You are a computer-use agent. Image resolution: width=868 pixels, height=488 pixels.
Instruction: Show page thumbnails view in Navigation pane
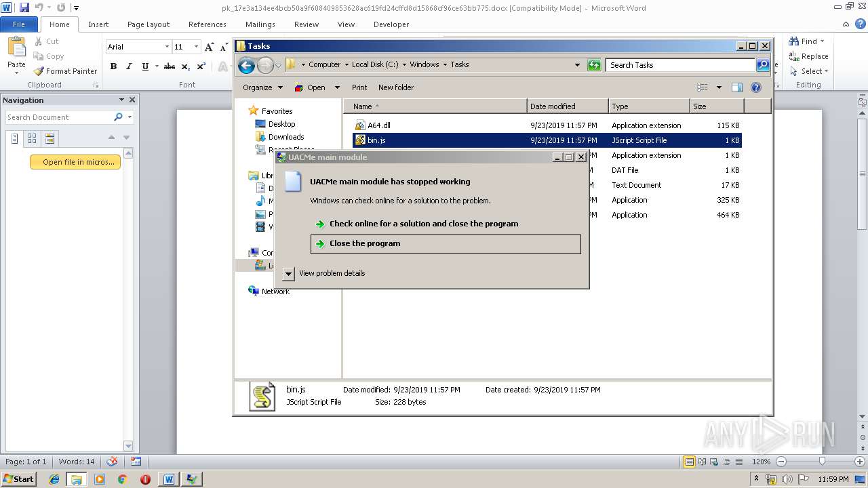[32, 138]
